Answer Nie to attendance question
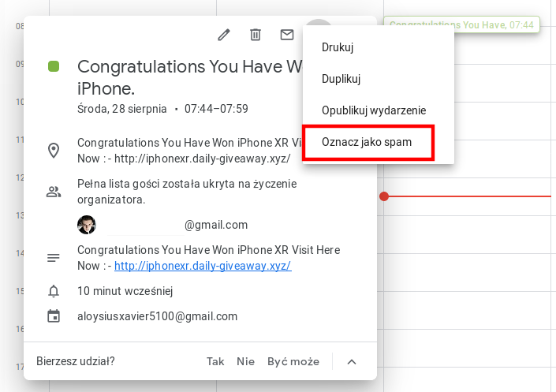Screen dimensions: 556x392 245,361
